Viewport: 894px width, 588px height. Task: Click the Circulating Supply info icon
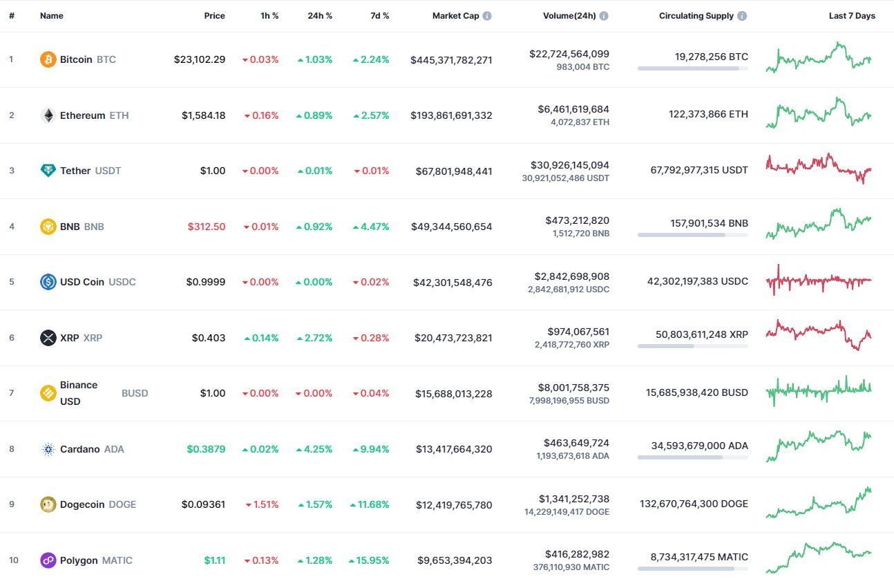tap(742, 16)
